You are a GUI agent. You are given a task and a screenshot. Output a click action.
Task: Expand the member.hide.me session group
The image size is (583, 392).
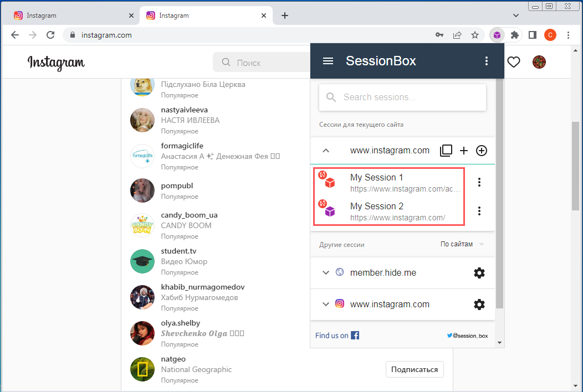click(326, 273)
